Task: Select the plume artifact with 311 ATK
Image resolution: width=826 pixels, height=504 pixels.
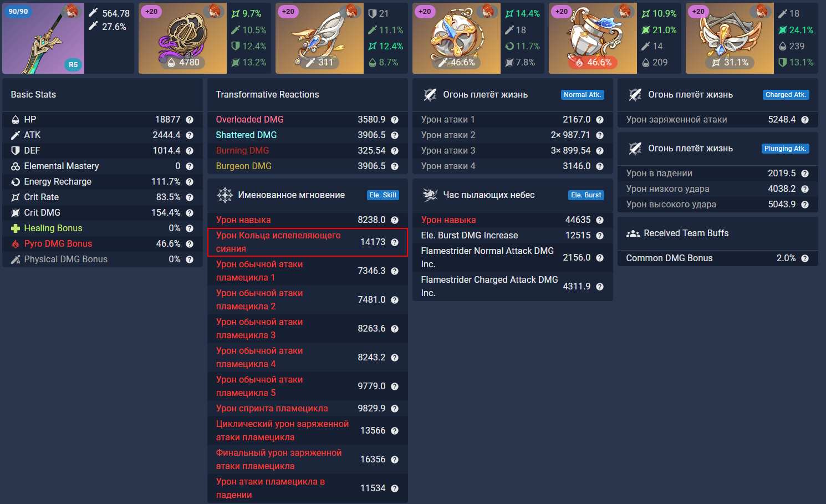Action: point(319,38)
